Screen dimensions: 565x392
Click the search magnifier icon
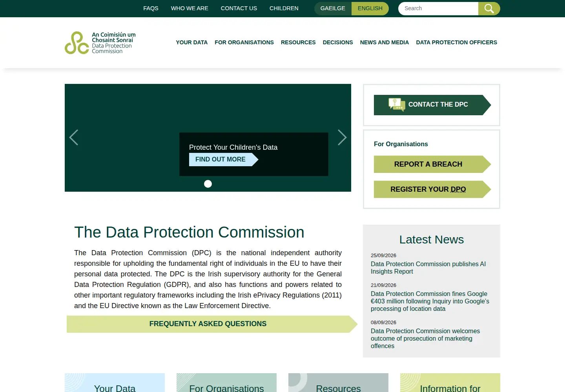point(489,9)
